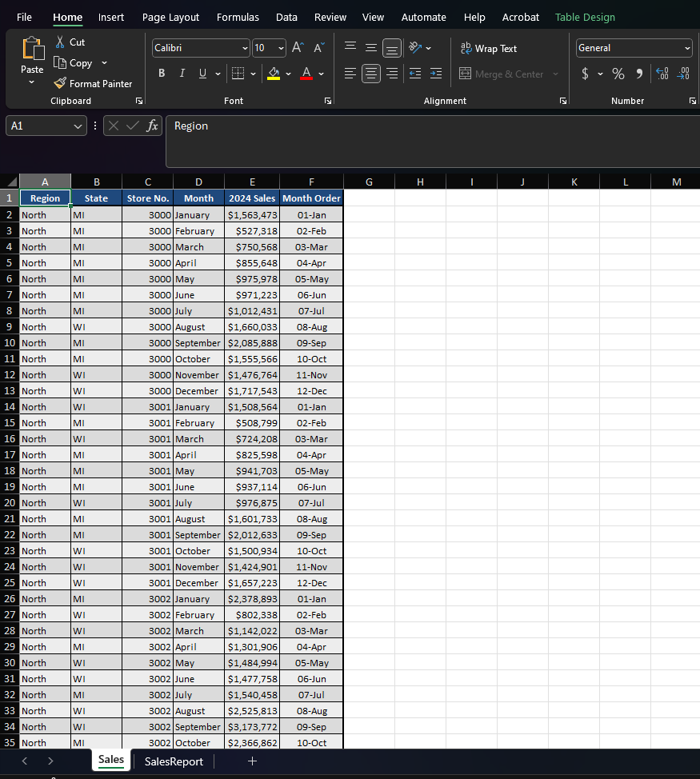Toggle italic formatting

point(183,73)
